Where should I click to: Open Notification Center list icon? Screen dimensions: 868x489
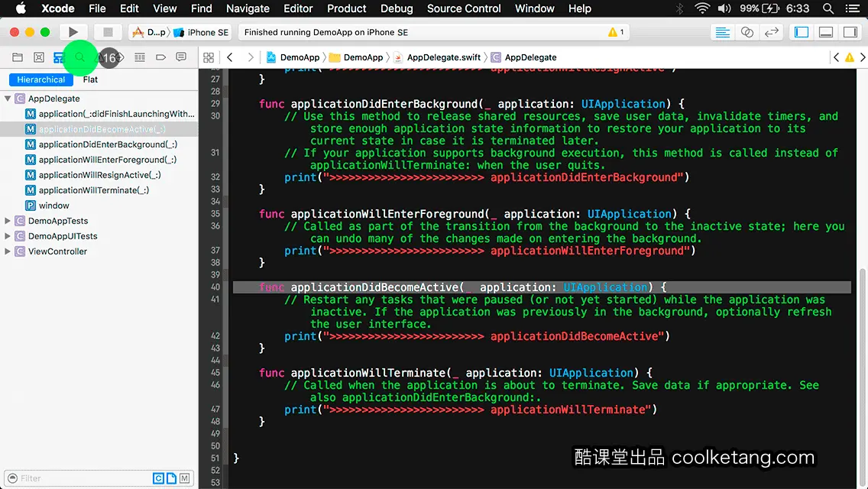click(853, 8)
